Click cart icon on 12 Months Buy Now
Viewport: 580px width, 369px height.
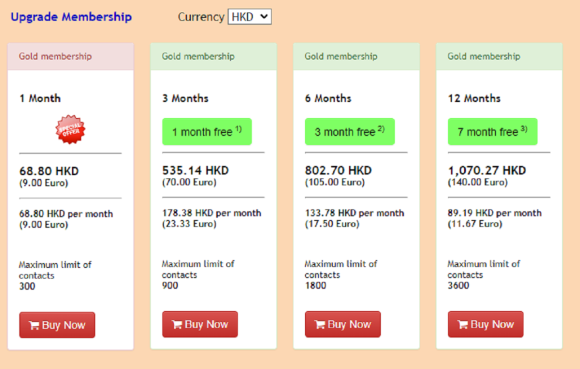[x=462, y=325]
